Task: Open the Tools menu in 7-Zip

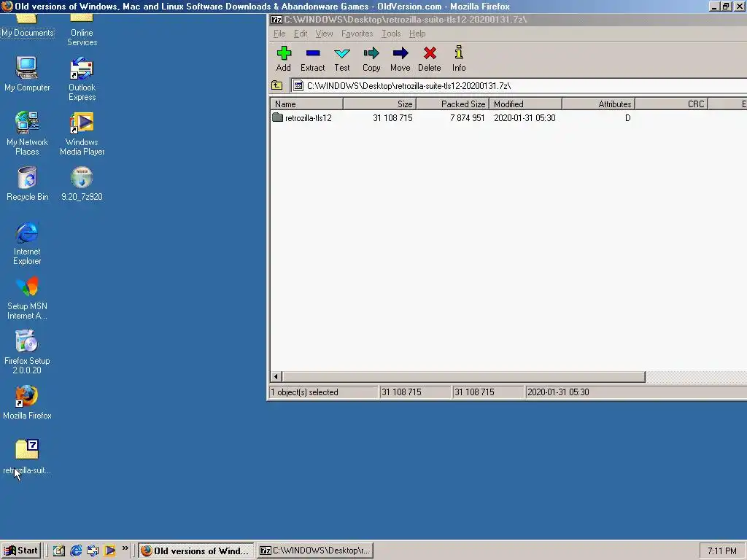Action: (391, 34)
